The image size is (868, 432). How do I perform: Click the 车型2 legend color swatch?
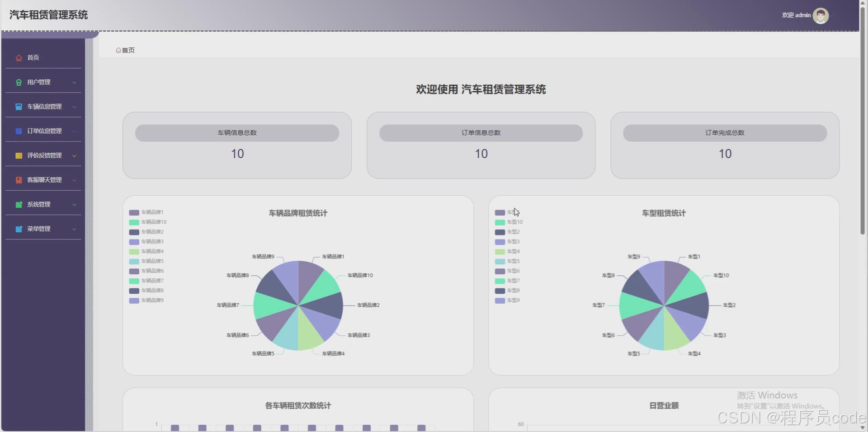500,232
